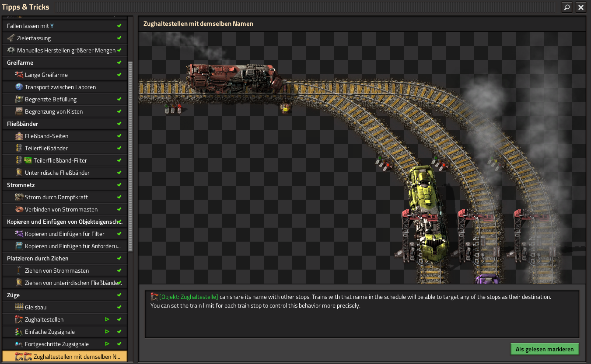Image resolution: width=591 pixels, height=364 pixels.
Task: Click the green play arrow beside Zughaltestellen
Action: tap(107, 319)
